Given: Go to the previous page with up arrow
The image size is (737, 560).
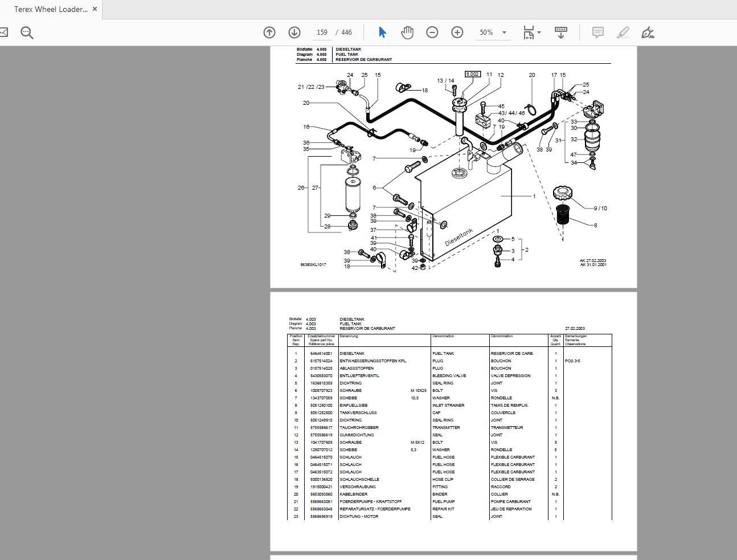Looking at the screenshot, I should point(269,32).
